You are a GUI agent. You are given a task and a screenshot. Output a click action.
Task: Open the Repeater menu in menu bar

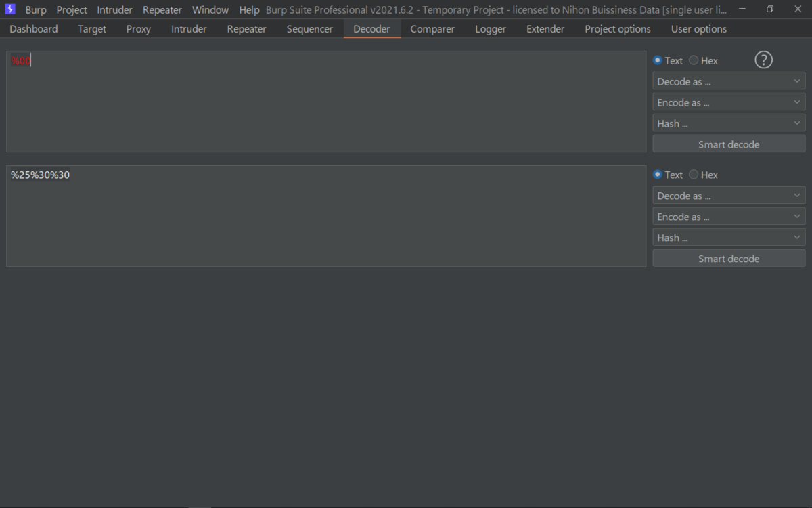click(162, 10)
